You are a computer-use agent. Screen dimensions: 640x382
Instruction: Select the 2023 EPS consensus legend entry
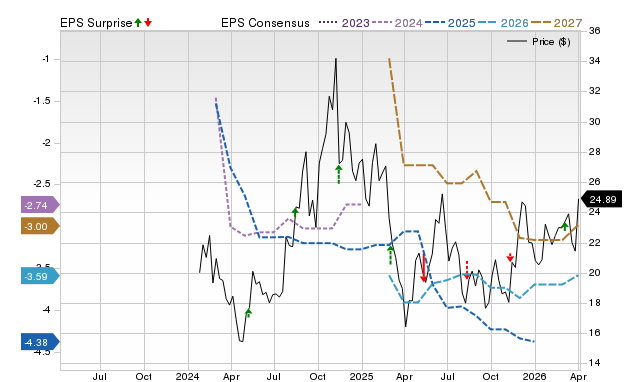tap(344, 23)
